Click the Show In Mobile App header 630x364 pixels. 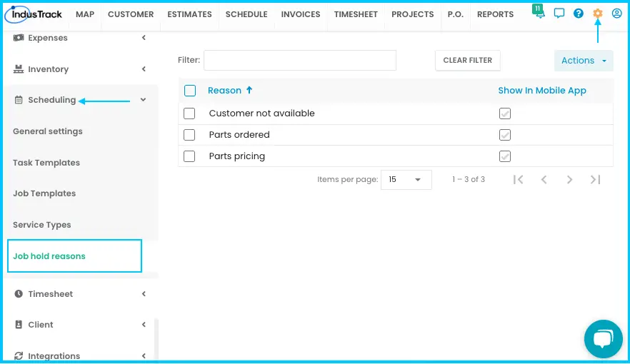pos(542,91)
